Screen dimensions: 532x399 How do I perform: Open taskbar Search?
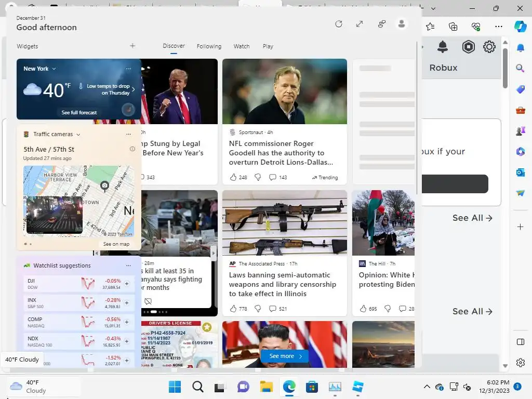pyautogui.click(x=197, y=387)
